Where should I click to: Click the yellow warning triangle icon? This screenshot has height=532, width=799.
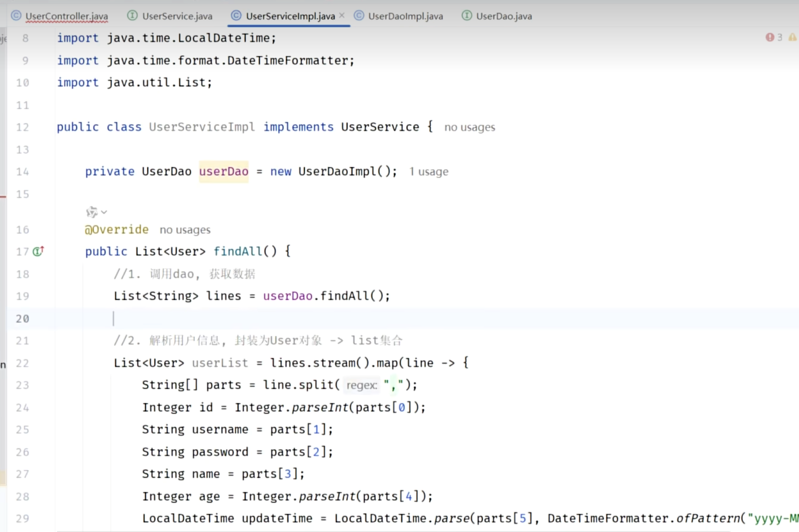pos(792,37)
